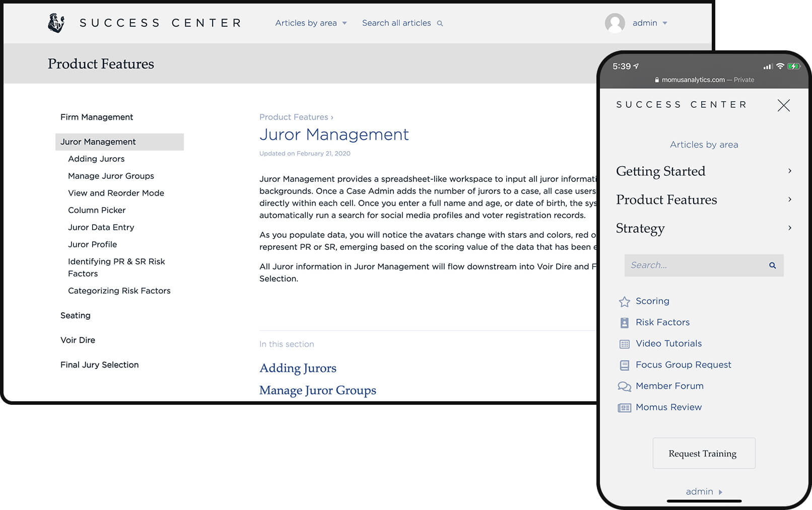Click the Risk Factors badge icon

(624, 323)
